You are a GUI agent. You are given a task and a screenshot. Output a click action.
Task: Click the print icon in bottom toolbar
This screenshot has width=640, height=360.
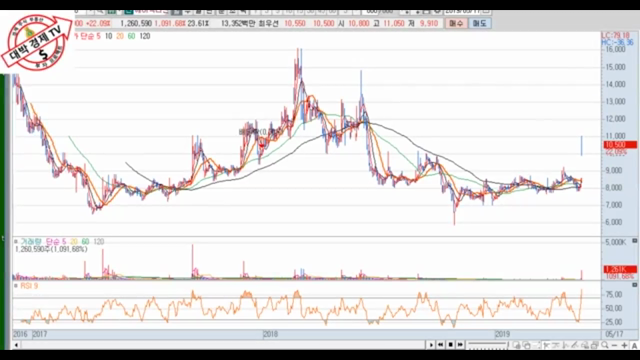point(594,345)
